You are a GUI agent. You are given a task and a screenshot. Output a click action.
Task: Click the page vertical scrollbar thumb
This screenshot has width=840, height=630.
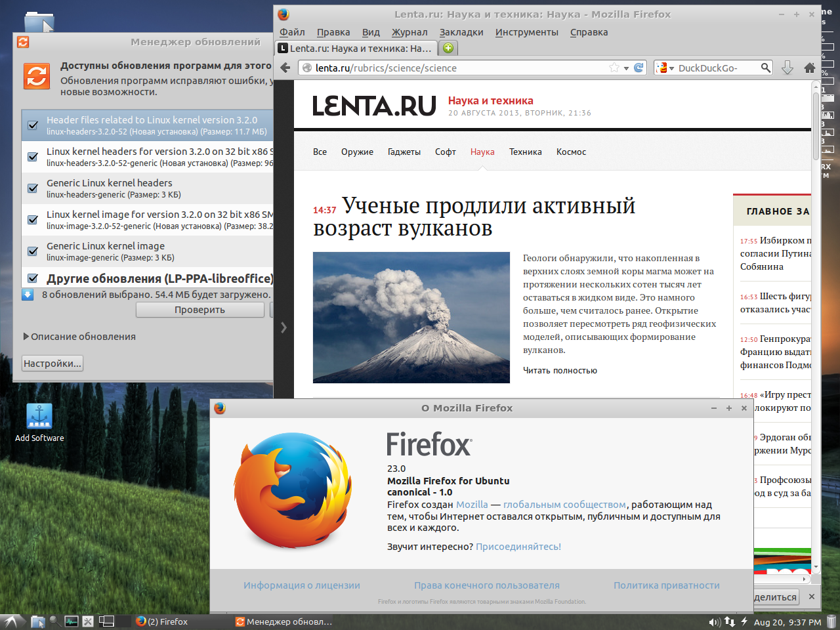click(816, 126)
